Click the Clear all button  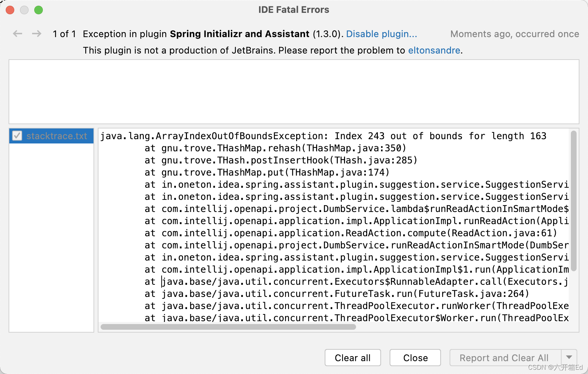click(x=353, y=358)
